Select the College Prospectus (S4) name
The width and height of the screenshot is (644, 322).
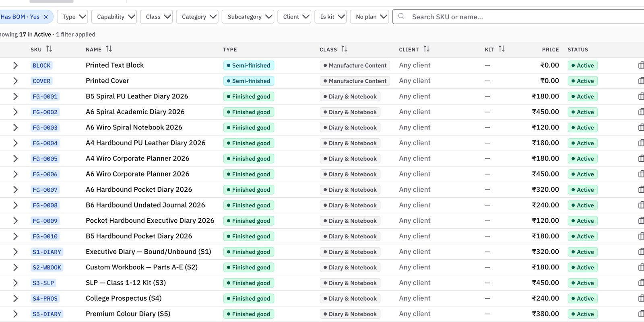(124, 298)
